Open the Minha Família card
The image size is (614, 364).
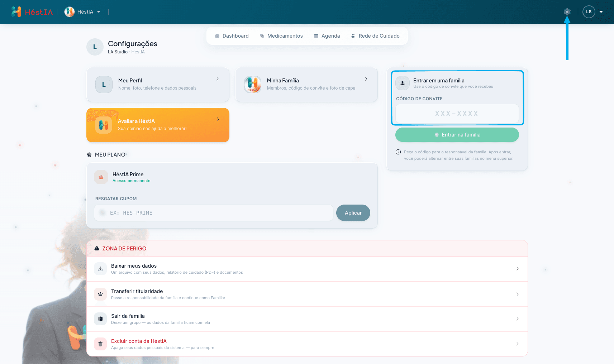[x=306, y=85]
